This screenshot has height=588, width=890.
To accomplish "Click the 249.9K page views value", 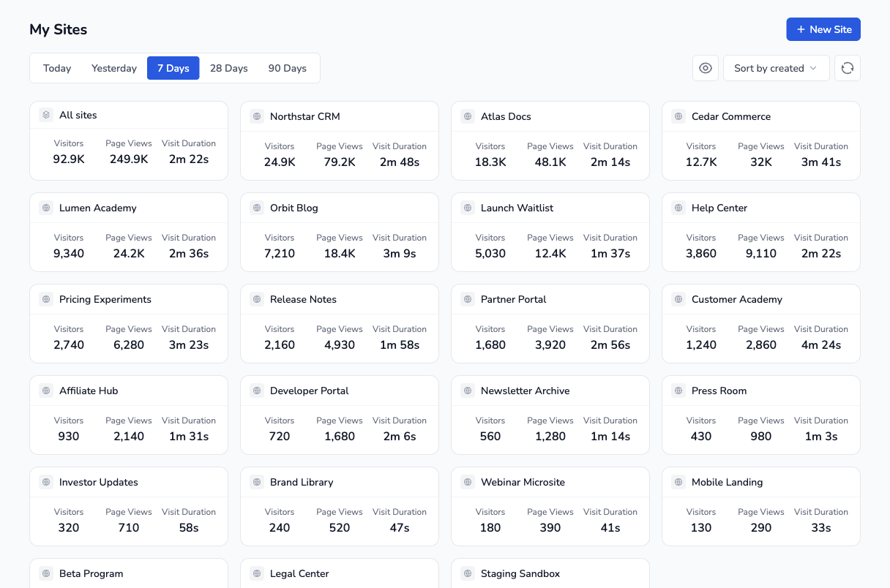I will (x=129, y=159).
